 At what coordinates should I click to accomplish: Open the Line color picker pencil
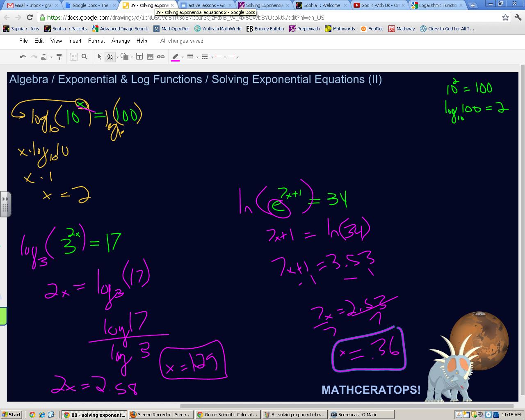176,57
